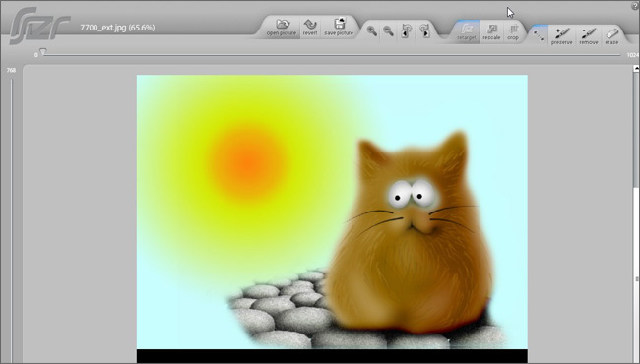Select the resize arrows tool

[x=539, y=35]
